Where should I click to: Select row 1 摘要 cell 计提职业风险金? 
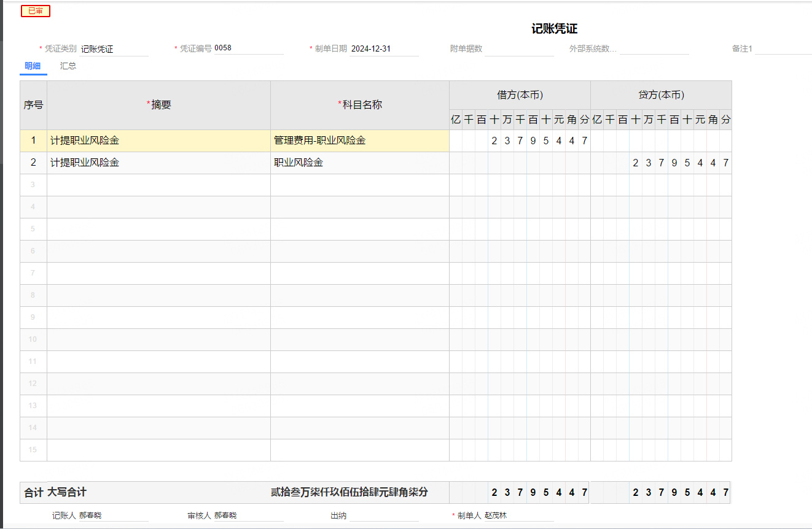[x=158, y=141]
